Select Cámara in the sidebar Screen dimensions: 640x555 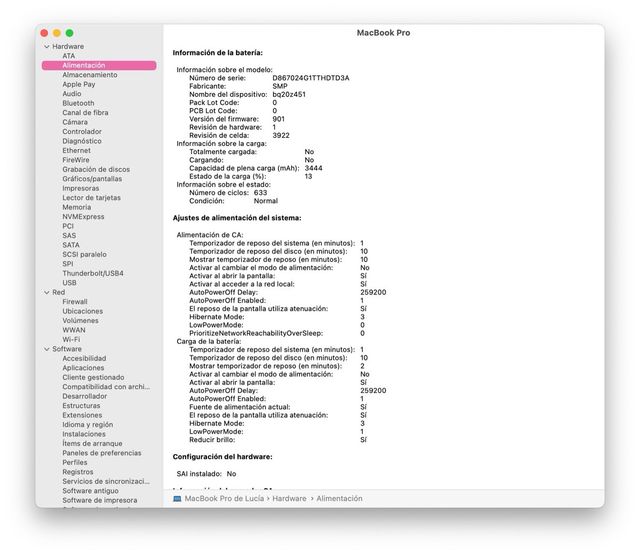coord(75,122)
